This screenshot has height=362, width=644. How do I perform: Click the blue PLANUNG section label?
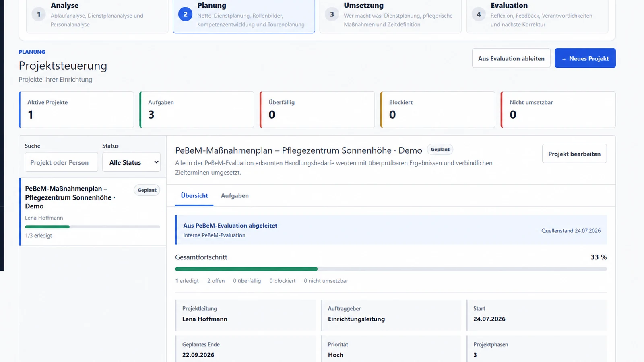32,52
